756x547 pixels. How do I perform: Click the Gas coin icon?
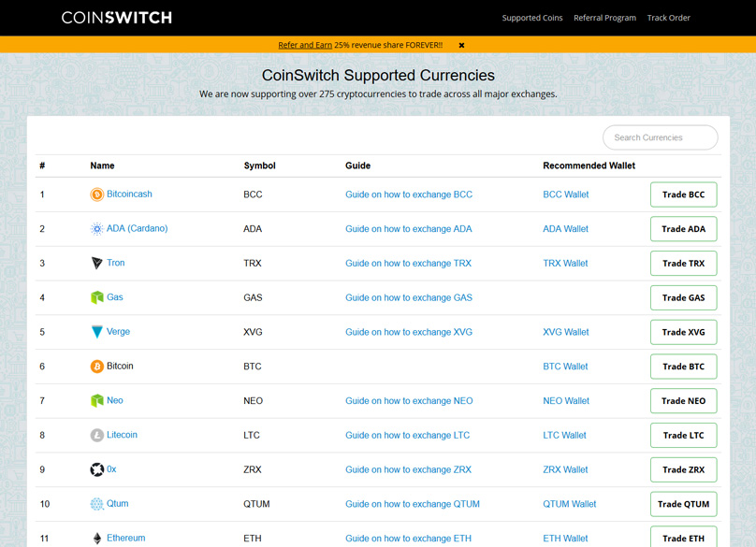coord(97,297)
